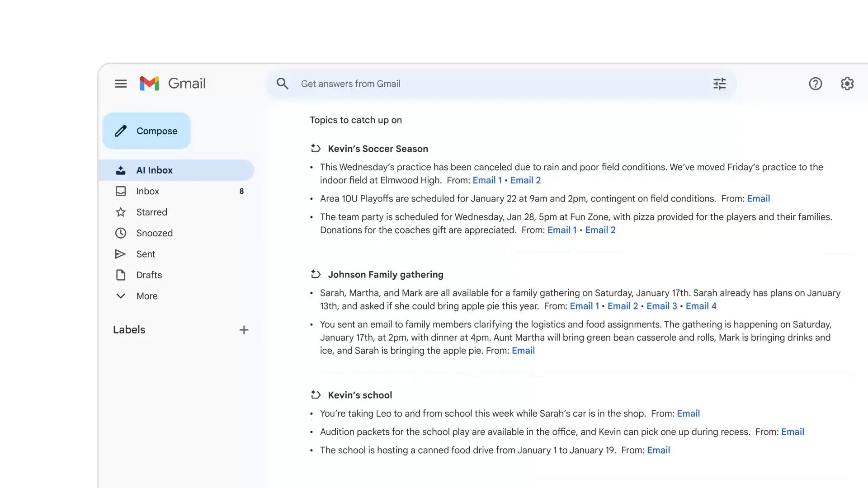Go to the Inbox folder
The width and height of the screenshot is (868, 488).
(147, 191)
